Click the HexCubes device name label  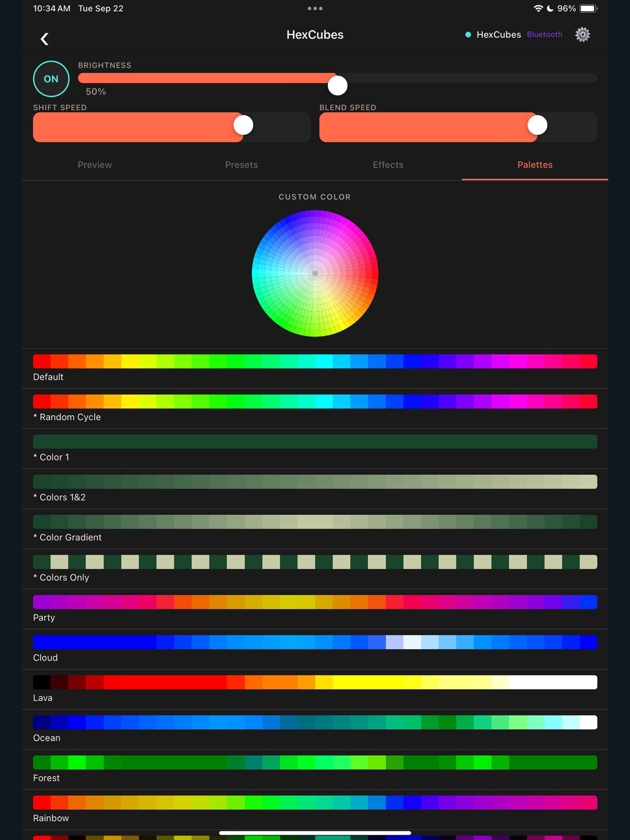[x=499, y=35]
